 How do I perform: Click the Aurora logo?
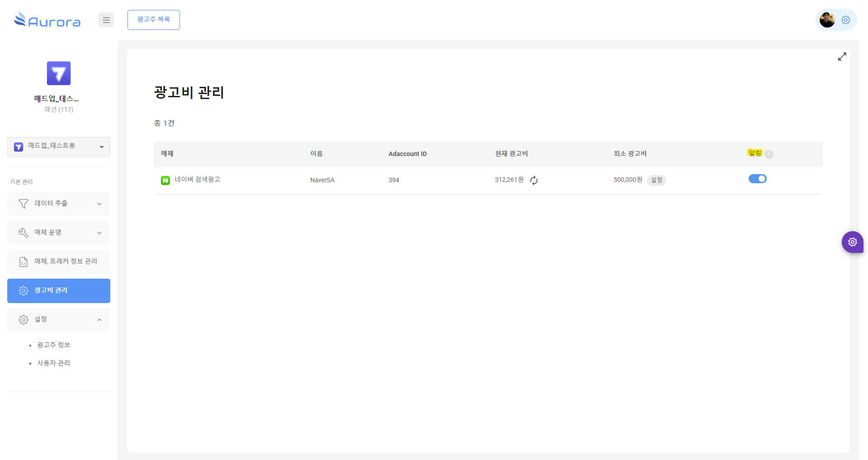pyautogui.click(x=47, y=20)
